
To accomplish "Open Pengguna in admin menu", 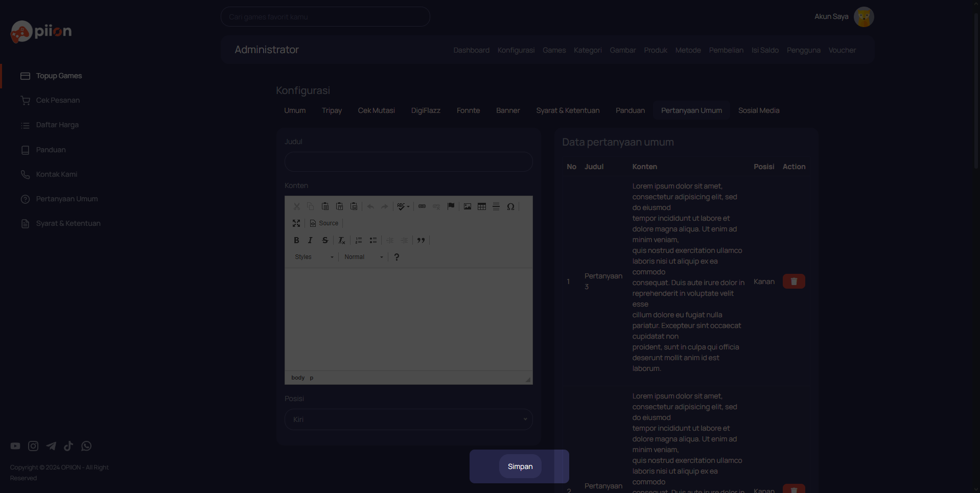I will tap(803, 50).
